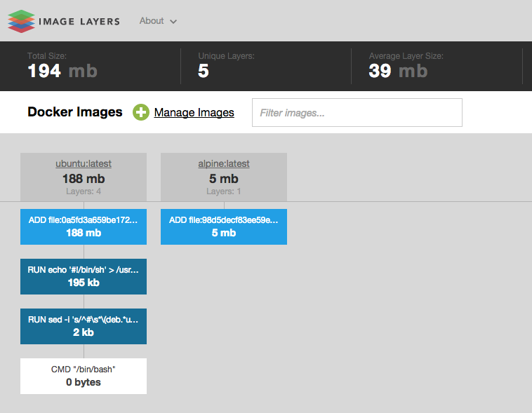Click the alpine 5 mb size in header card
Image resolution: width=532 pixels, height=413 pixels.
[224, 179]
